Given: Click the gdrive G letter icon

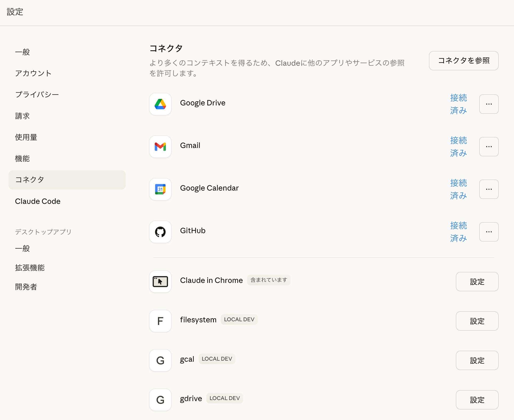Looking at the screenshot, I should (x=160, y=400).
